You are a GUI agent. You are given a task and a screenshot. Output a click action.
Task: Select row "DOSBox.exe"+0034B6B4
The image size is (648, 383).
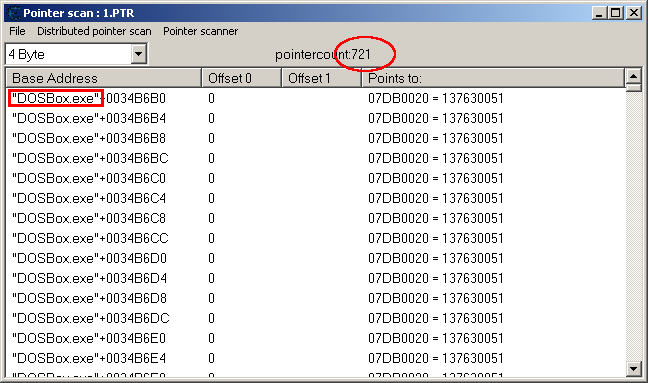tap(315, 119)
